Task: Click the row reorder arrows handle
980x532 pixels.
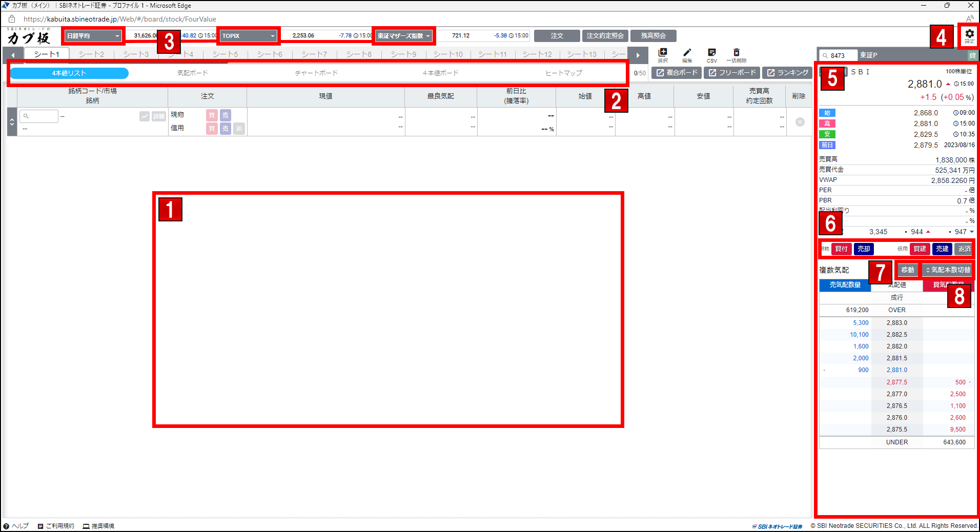Action: [12, 122]
